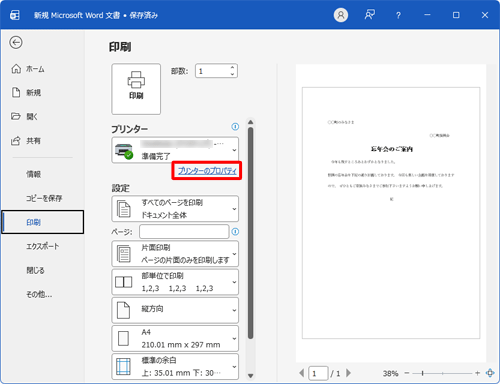The width and height of the screenshot is (500, 384).
Task: Click the ページ range input field
Action: pos(184,232)
